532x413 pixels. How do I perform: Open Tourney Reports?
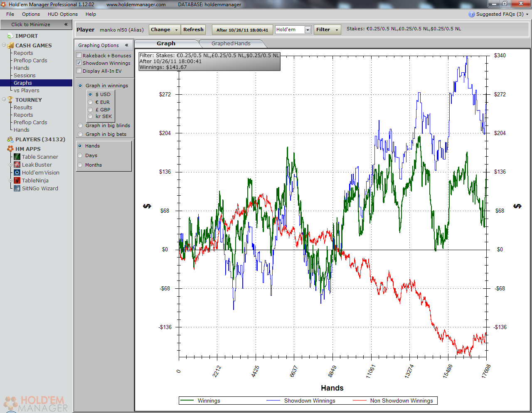coord(23,115)
